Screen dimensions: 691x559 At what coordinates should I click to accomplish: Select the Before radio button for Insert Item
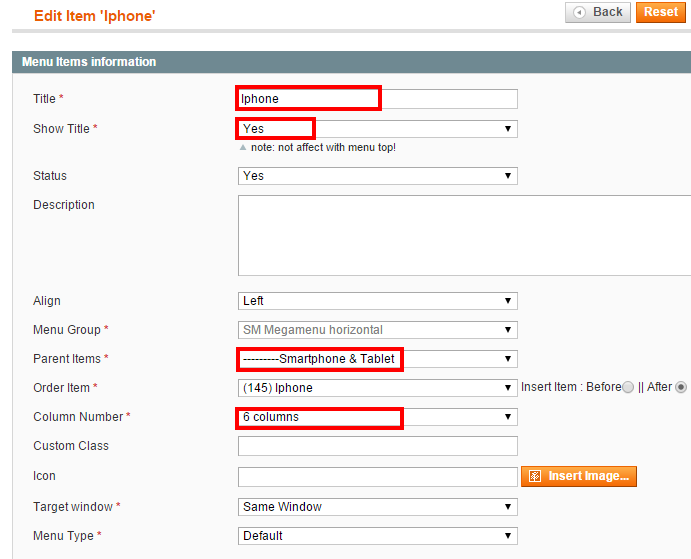click(x=628, y=388)
